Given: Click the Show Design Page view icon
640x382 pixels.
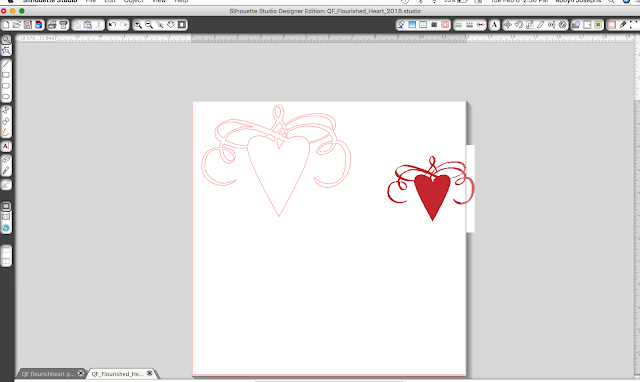Looking at the screenshot, I should click(6, 206).
